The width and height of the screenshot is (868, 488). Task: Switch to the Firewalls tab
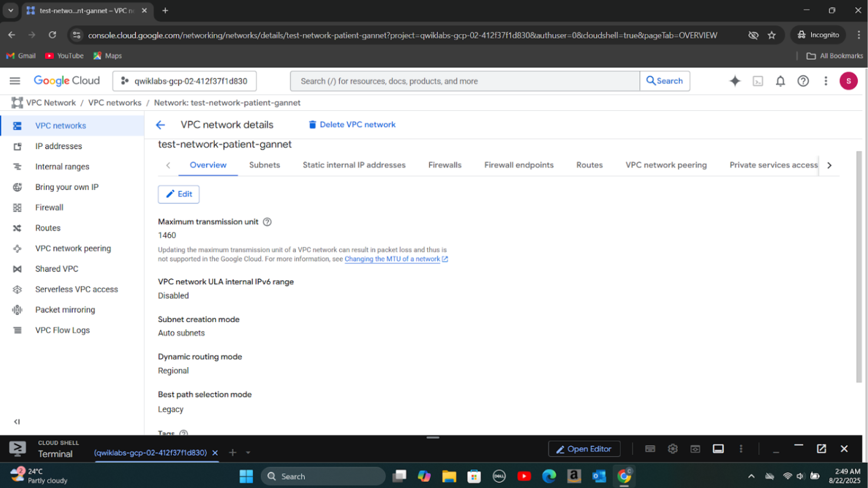point(445,165)
